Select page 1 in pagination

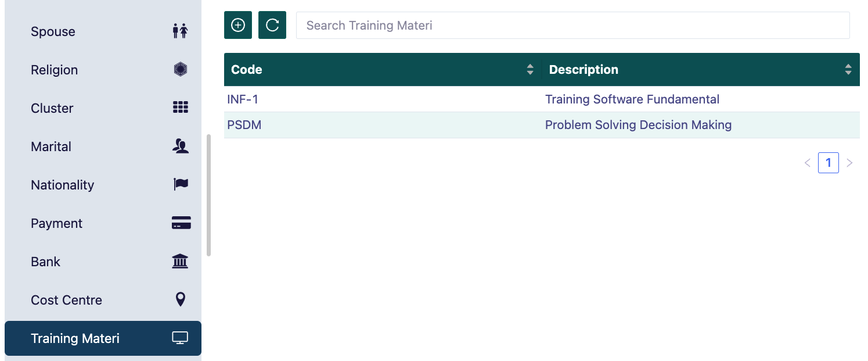[829, 163]
